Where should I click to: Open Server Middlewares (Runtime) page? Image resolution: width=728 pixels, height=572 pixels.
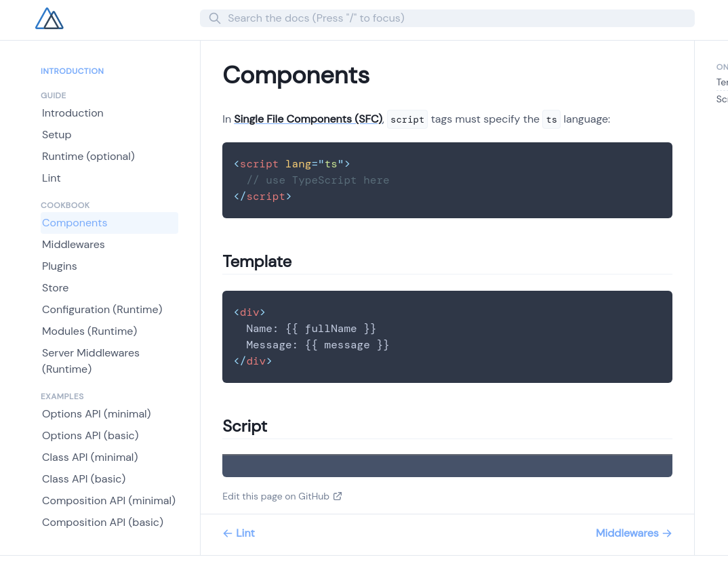(91, 361)
